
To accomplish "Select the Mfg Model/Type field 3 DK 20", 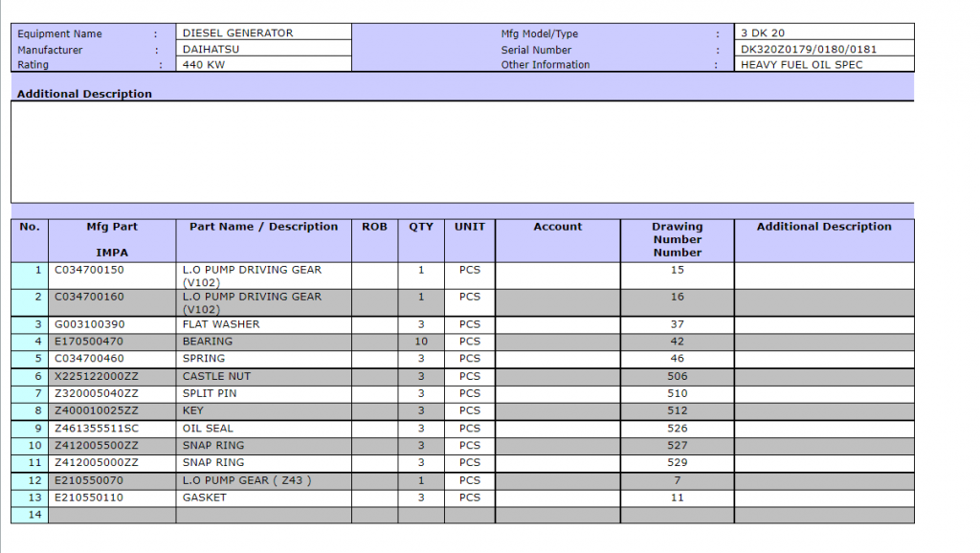I will pos(823,33).
